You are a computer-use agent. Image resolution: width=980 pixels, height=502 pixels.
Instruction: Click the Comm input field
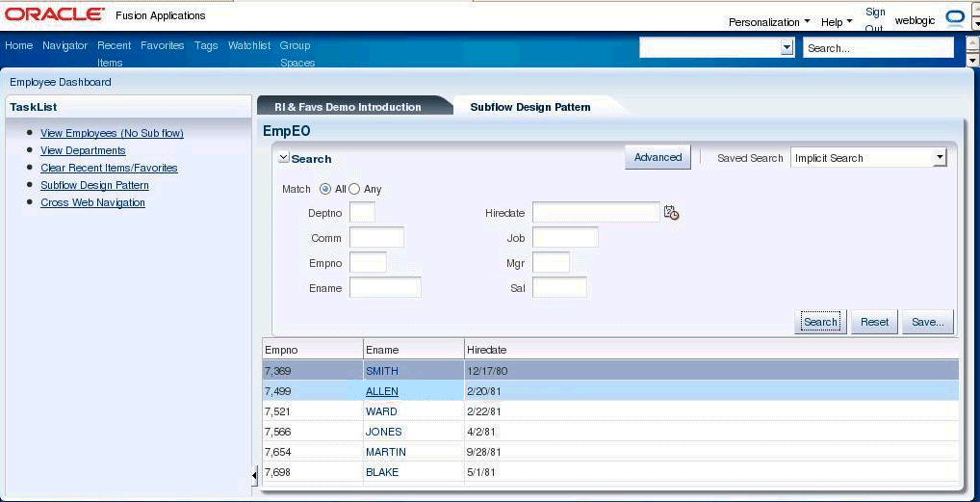[x=376, y=238]
